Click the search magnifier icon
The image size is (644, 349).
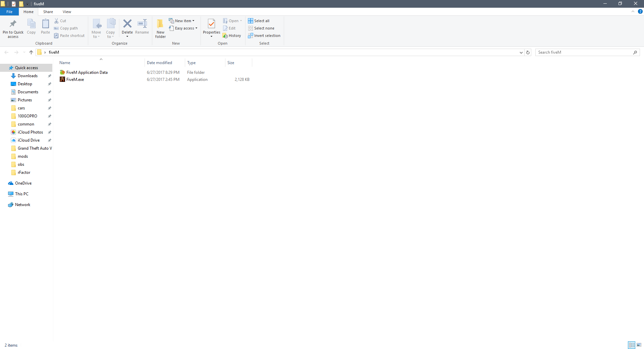(x=635, y=52)
